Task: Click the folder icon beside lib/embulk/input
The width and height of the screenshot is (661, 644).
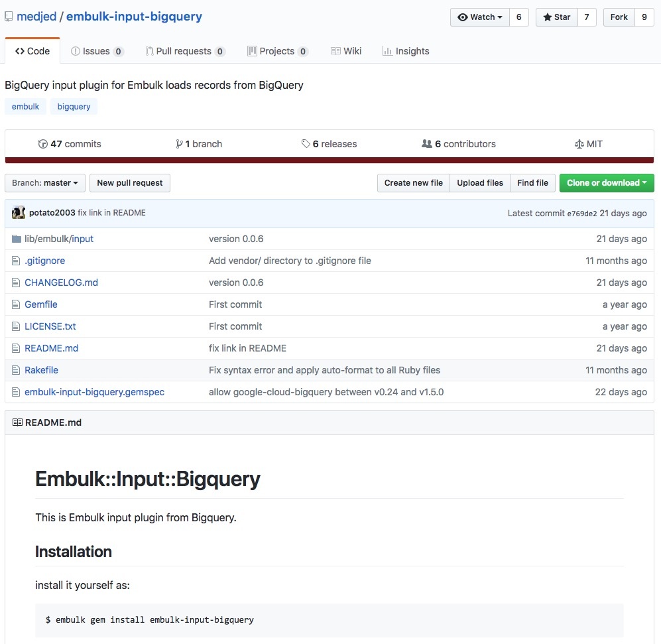Action: coord(17,239)
